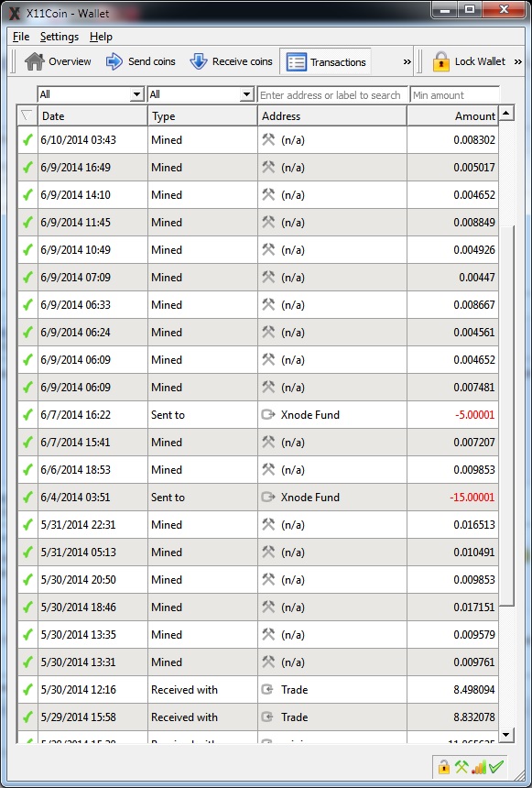This screenshot has width=532, height=788.
Task: Expand the hidden toolbar items chevron after Transactions
Action: 407,61
